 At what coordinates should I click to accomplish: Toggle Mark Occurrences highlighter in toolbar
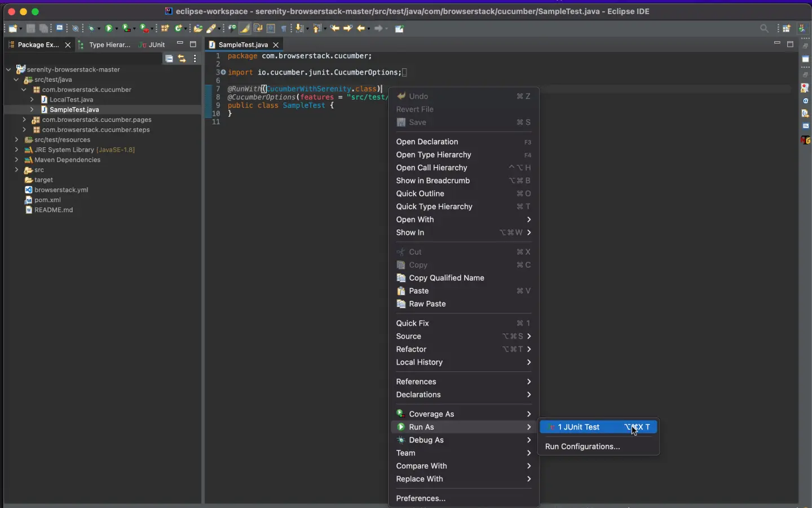(245, 28)
